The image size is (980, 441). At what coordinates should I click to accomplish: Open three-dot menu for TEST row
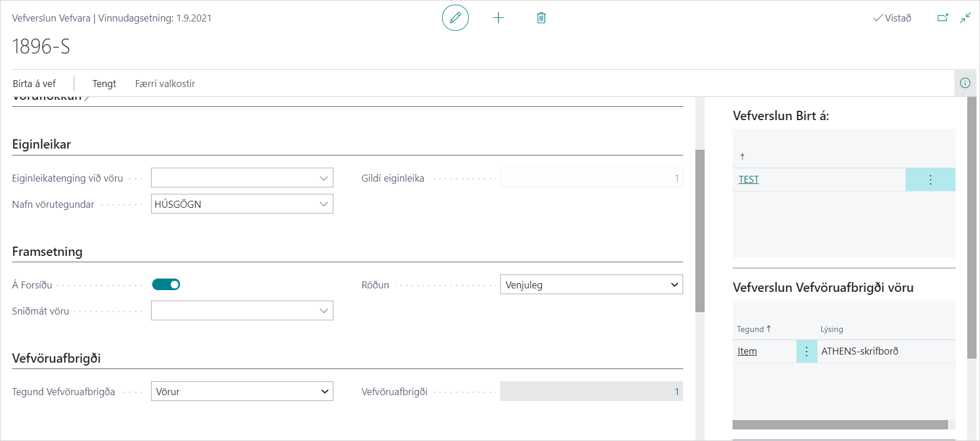click(930, 180)
